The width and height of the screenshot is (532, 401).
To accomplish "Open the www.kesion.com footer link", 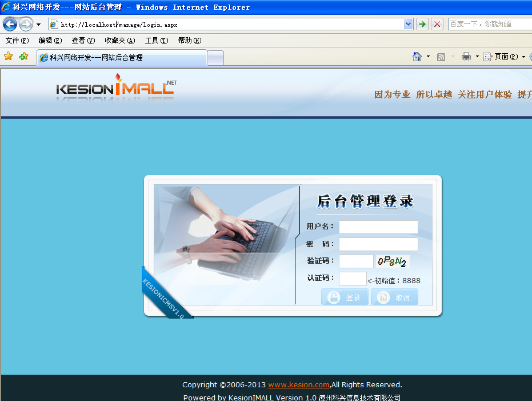I will point(298,385).
